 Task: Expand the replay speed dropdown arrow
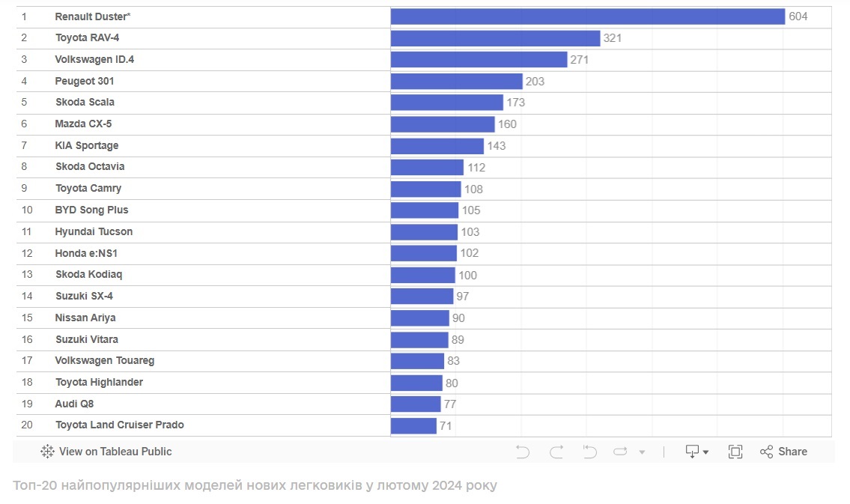click(642, 452)
